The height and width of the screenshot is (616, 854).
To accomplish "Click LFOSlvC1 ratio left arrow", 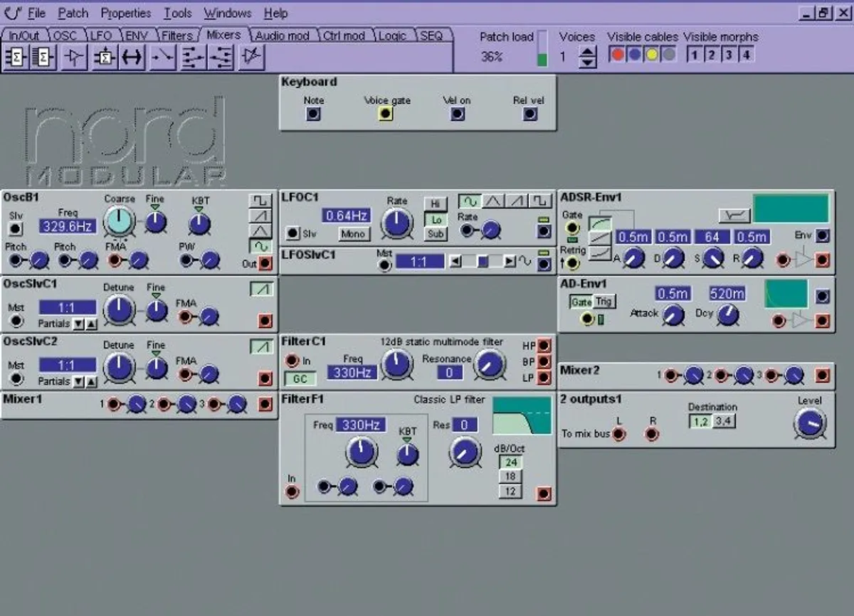I will pyautogui.click(x=455, y=262).
